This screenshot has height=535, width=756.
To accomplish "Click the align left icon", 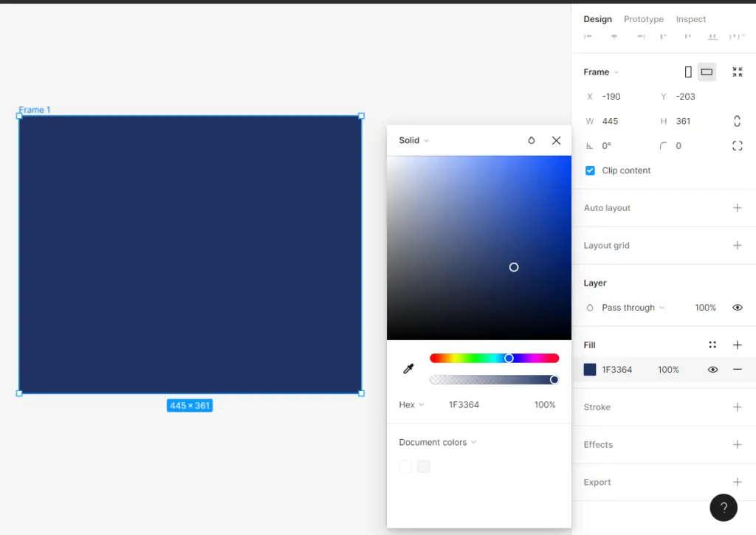I will [x=588, y=37].
